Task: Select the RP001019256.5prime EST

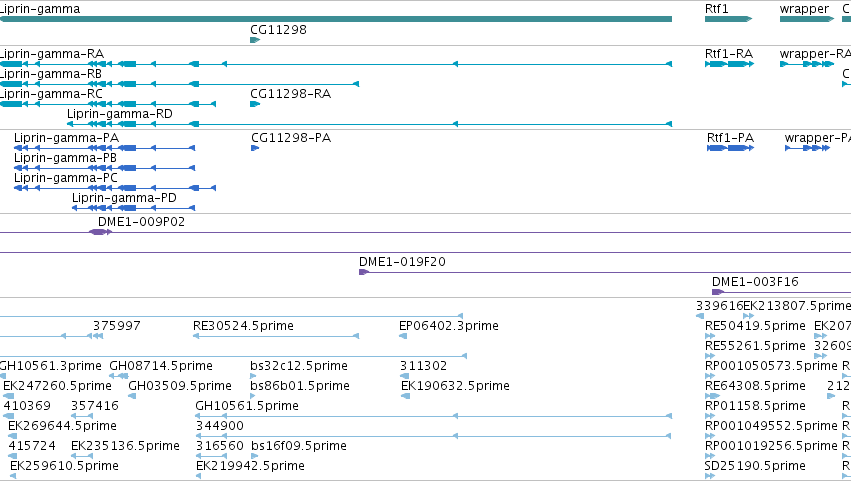Action: (x=710, y=457)
